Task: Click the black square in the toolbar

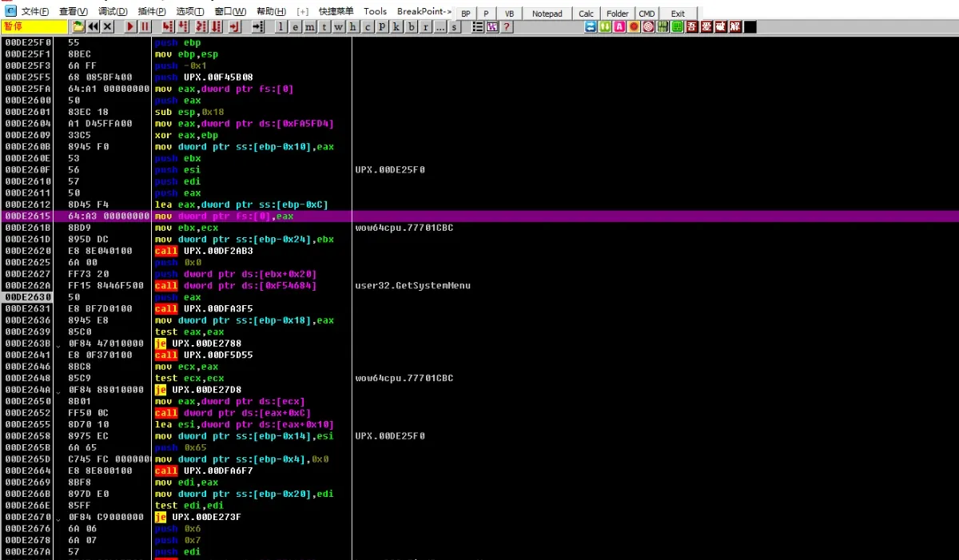Action: pyautogui.click(x=750, y=26)
